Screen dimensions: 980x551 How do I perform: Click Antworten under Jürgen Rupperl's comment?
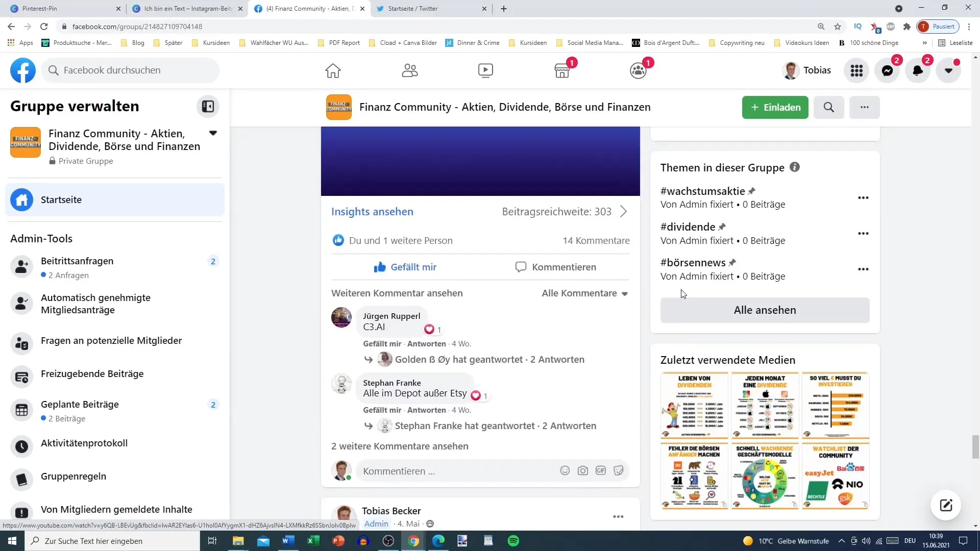427,344
